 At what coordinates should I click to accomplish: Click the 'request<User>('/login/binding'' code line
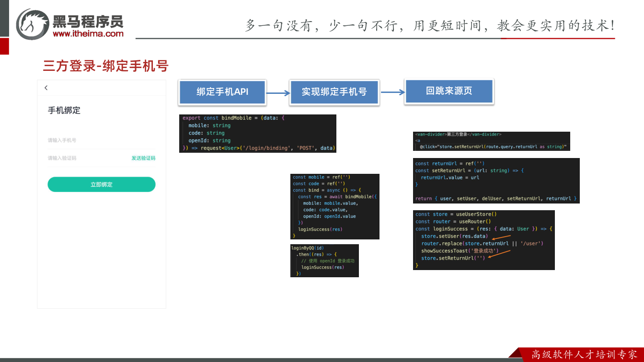pyautogui.click(x=259, y=148)
